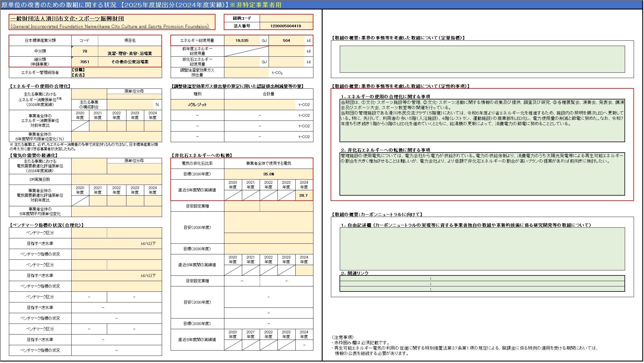Click the 細分類 code cell containing 7851
644x363 pixels.
pyautogui.click(x=85, y=62)
